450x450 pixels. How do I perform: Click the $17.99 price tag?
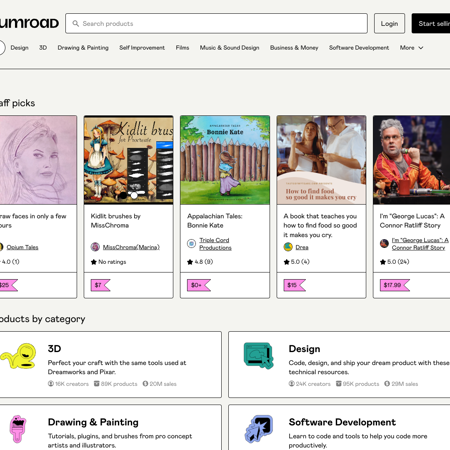(395, 285)
